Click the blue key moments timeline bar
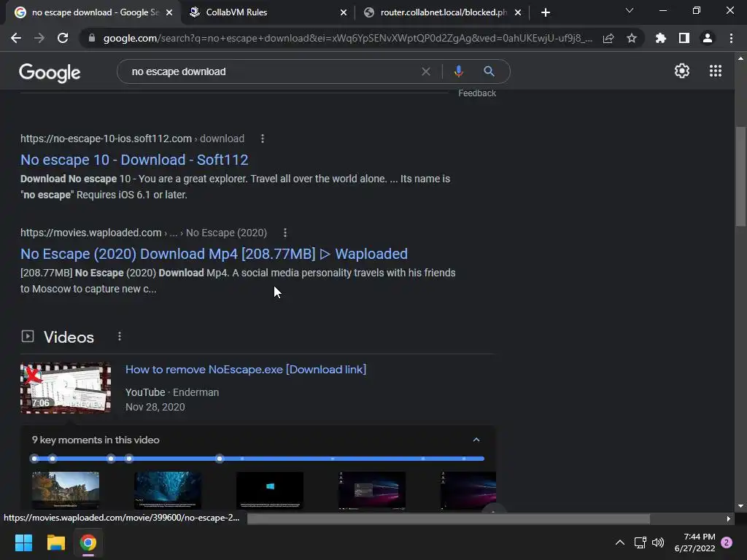747x560 pixels. pos(258,459)
